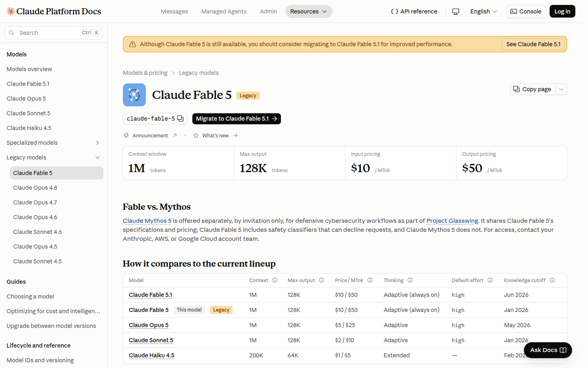Expand the Specialized models section

(x=98, y=143)
